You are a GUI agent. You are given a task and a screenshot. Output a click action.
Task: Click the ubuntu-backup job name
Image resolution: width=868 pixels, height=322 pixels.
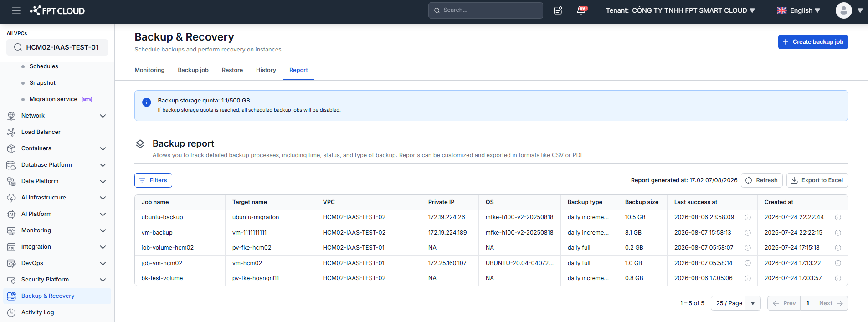click(162, 217)
